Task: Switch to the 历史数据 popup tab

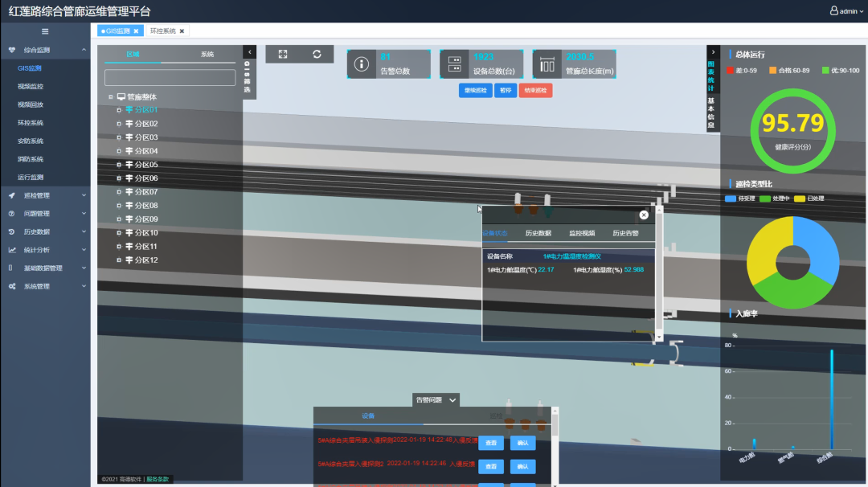Action: pos(538,233)
